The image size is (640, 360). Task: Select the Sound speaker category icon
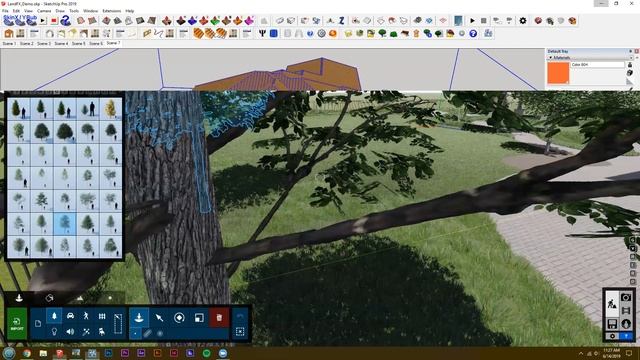coord(70,332)
